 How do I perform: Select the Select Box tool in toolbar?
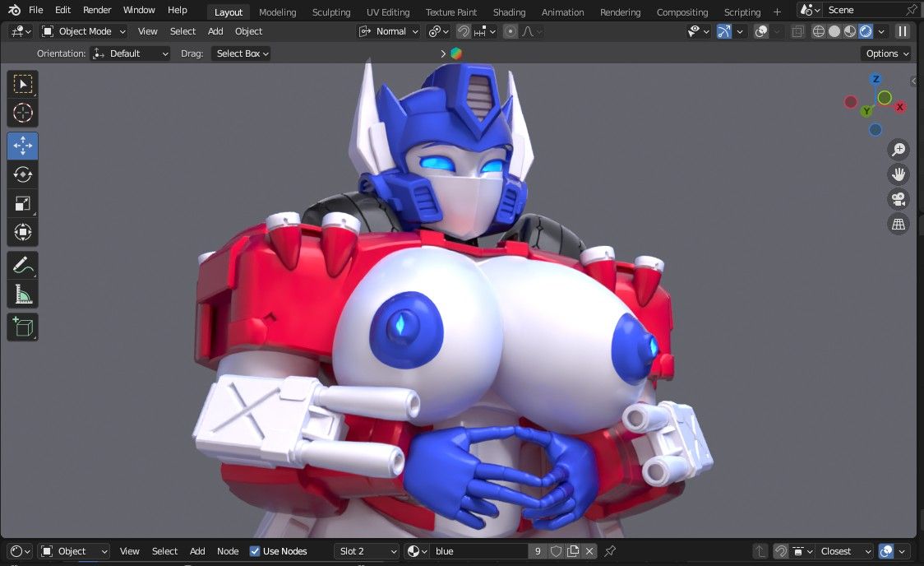(23, 84)
